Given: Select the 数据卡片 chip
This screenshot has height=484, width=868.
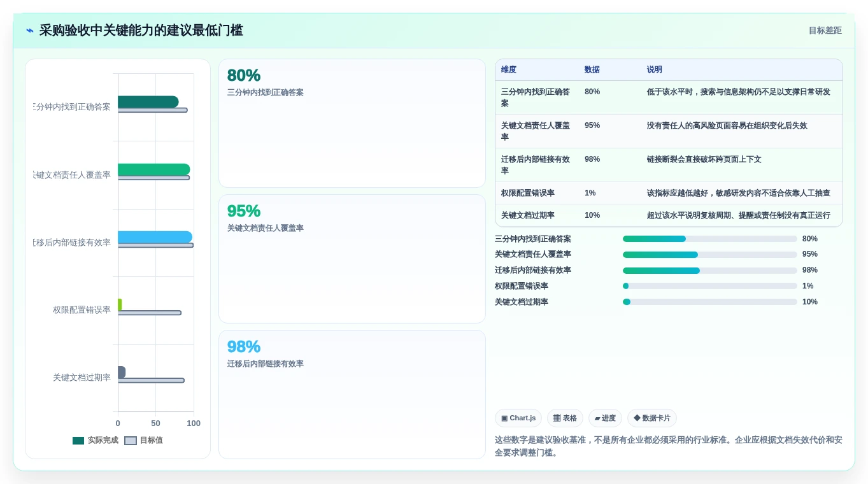Looking at the screenshot, I should [x=652, y=418].
